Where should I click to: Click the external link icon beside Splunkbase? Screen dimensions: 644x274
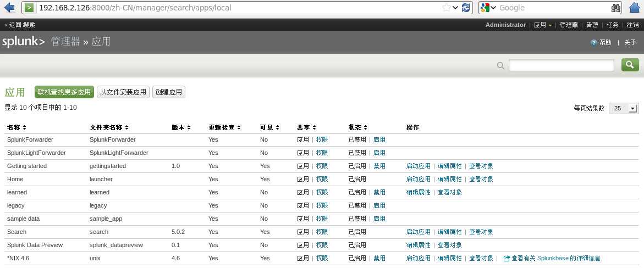tap(507, 259)
